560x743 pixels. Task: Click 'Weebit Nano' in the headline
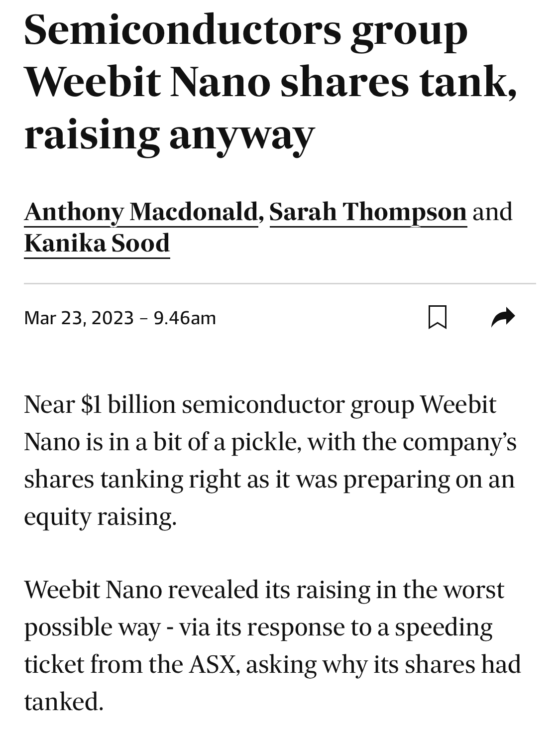point(147,82)
